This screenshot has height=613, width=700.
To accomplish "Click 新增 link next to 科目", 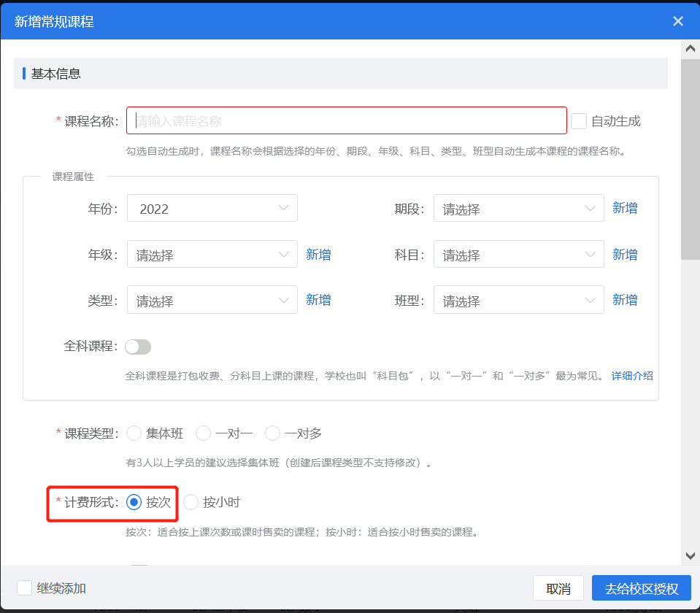I will [x=625, y=255].
